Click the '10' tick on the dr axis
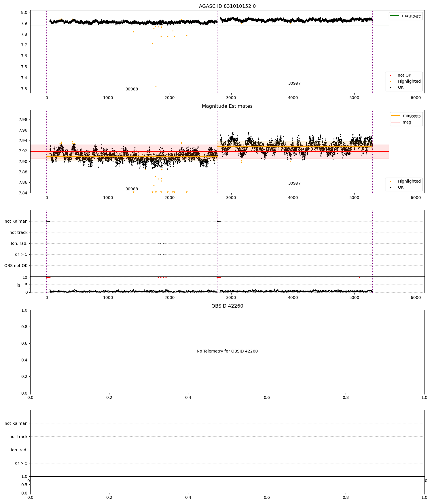 25,277
